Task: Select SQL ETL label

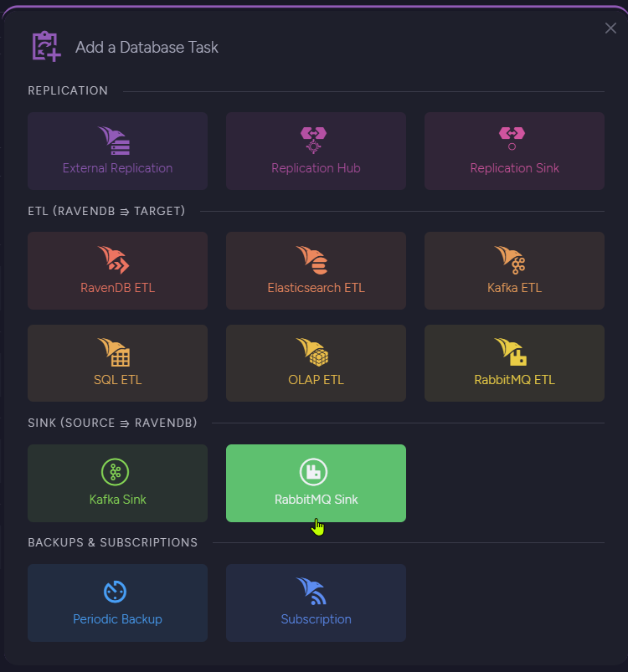Action: tap(117, 380)
